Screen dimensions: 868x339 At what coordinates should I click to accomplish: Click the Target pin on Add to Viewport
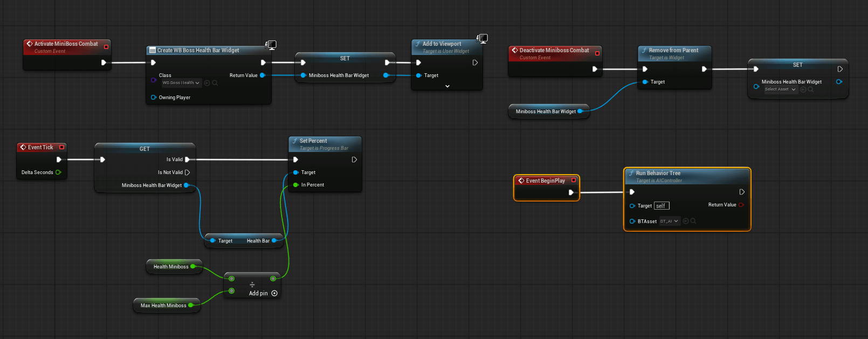coord(419,75)
